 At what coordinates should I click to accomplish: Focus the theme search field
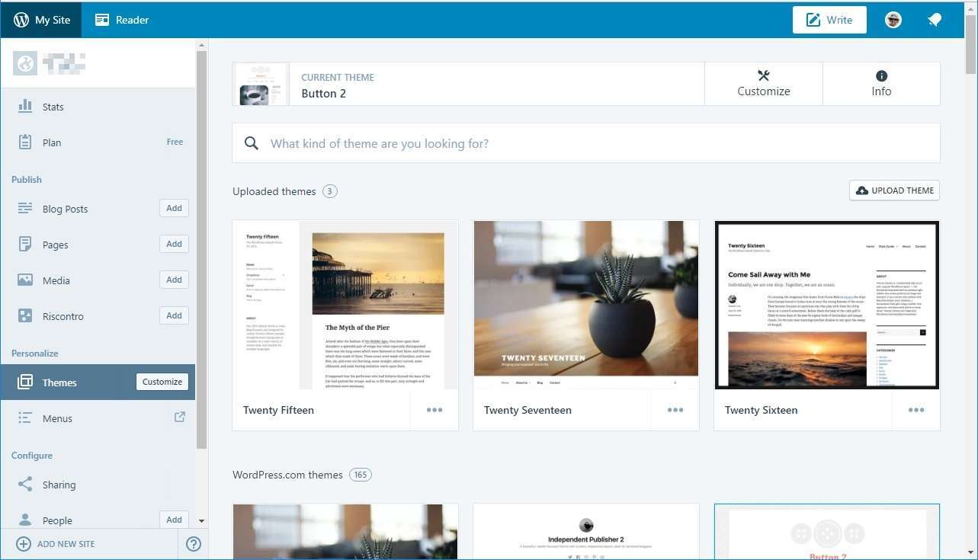click(586, 143)
